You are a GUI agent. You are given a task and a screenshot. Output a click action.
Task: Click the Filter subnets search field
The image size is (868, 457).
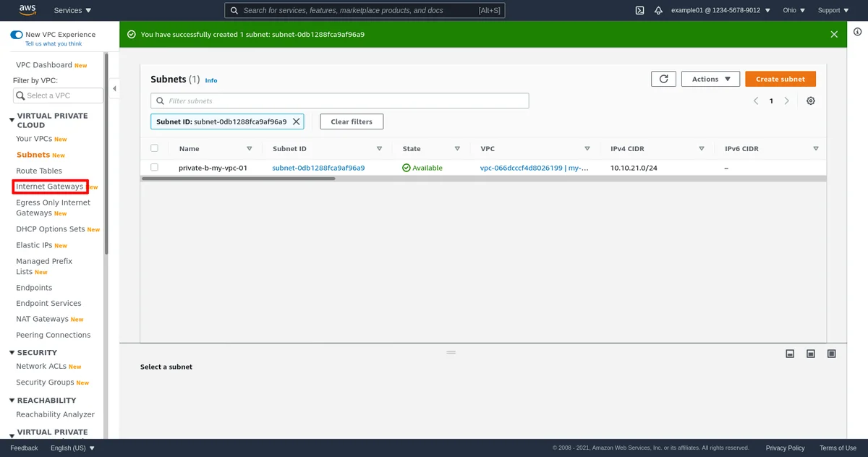pyautogui.click(x=340, y=101)
